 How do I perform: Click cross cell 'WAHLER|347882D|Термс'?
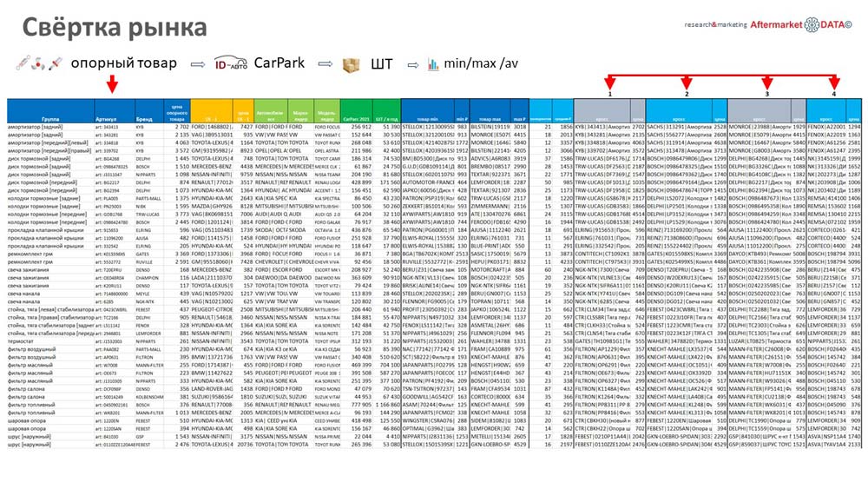(680, 341)
